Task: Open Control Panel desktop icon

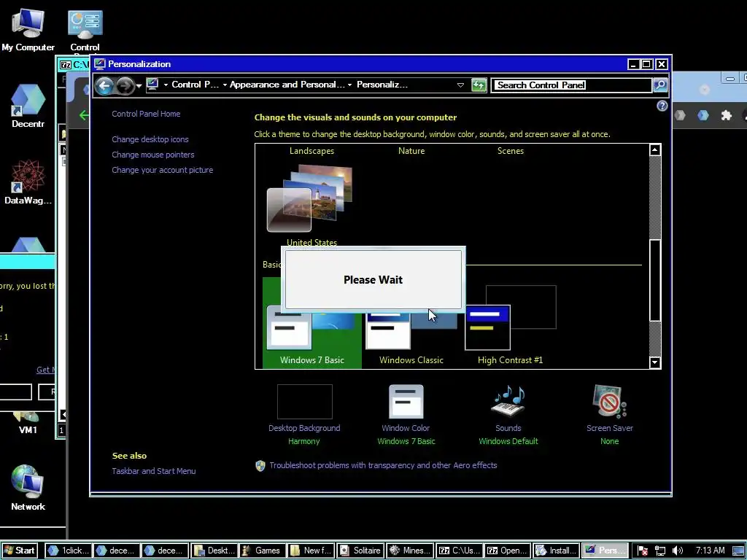Action: click(85, 31)
